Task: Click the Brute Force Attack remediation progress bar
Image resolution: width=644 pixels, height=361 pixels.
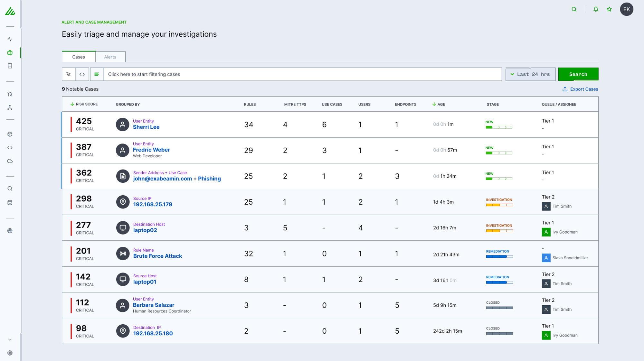Action: click(499, 256)
